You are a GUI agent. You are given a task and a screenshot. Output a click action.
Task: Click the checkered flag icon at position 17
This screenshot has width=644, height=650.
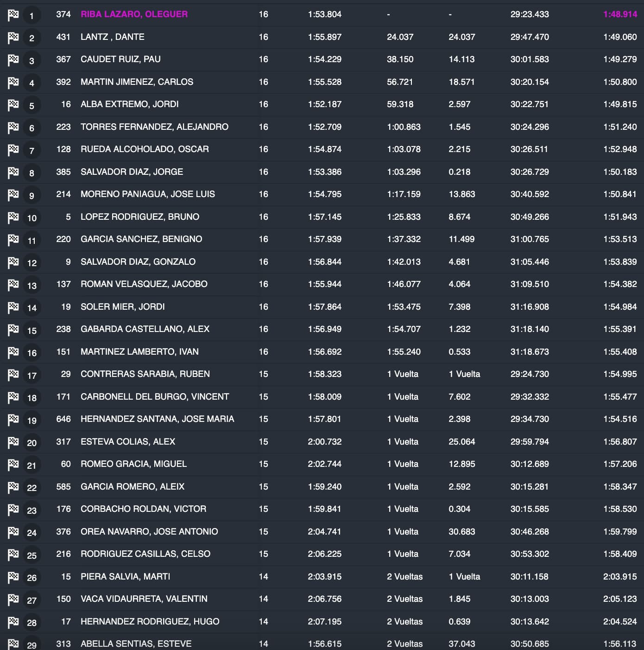click(x=13, y=375)
